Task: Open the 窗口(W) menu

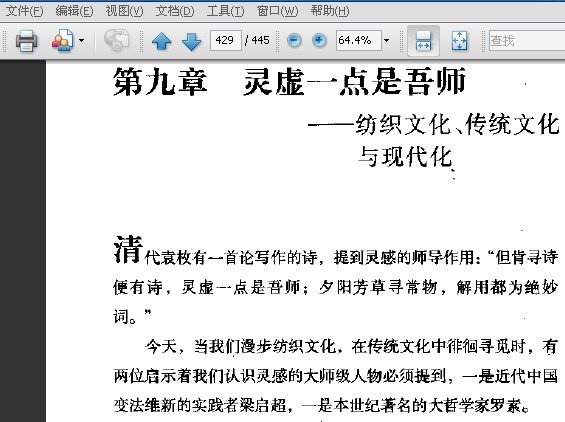Action: click(277, 11)
